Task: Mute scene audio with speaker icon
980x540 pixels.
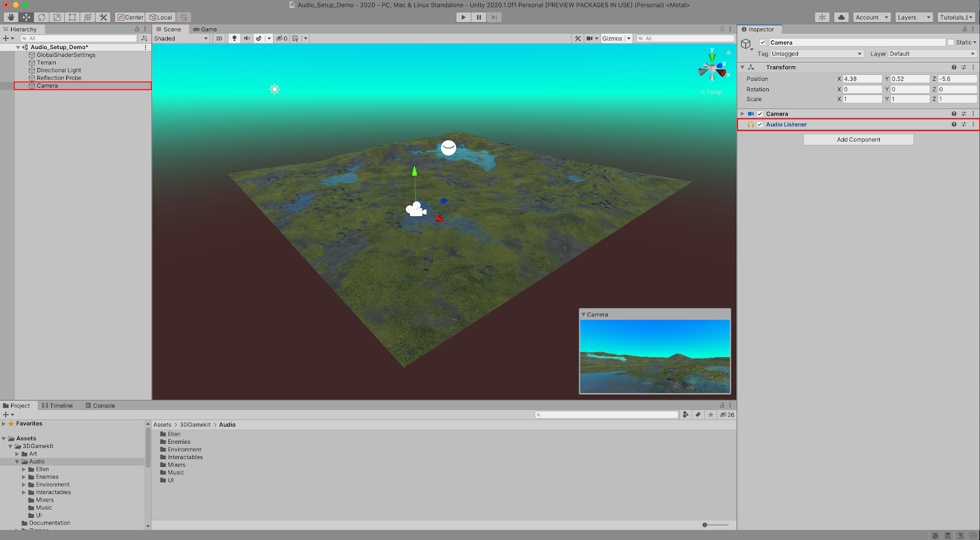Action: coord(247,39)
